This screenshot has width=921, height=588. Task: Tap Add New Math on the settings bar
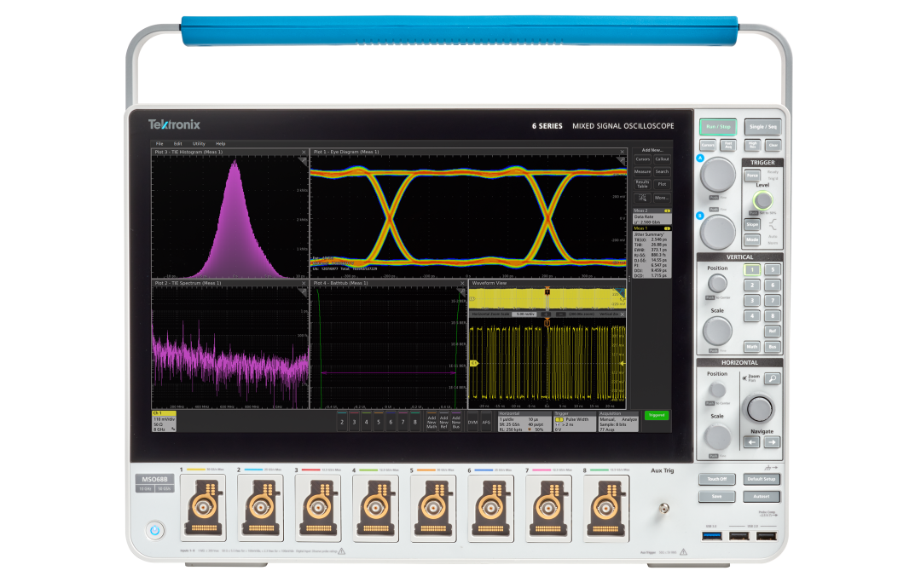pyautogui.click(x=432, y=422)
